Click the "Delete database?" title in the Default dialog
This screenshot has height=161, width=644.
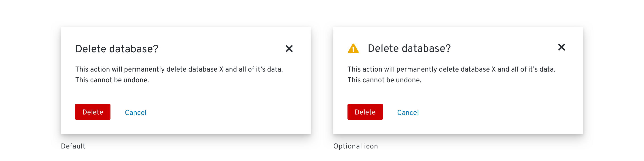coord(117,49)
